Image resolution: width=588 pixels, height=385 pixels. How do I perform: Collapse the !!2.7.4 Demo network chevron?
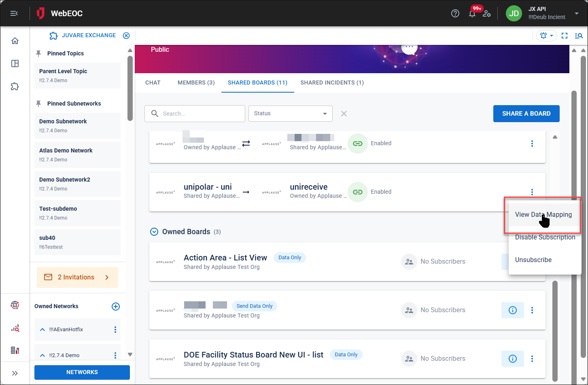pyautogui.click(x=42, y=355)
